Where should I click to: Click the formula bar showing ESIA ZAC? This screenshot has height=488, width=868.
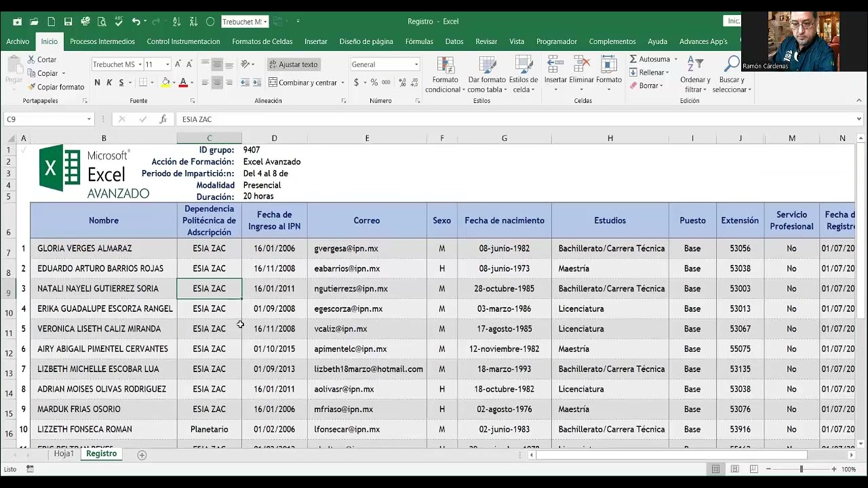pyautogui.click(x=515, y=119)
